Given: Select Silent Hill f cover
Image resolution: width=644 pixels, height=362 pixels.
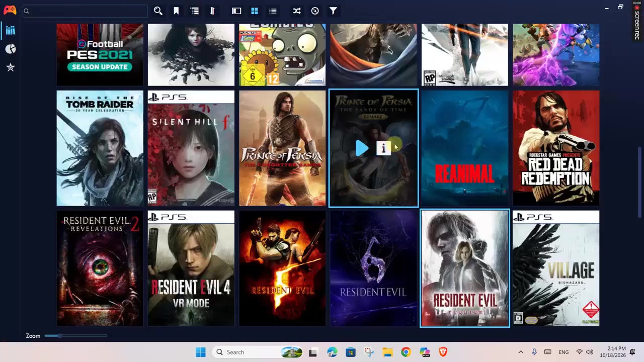Looking at the screenshot, I should 191,148.
